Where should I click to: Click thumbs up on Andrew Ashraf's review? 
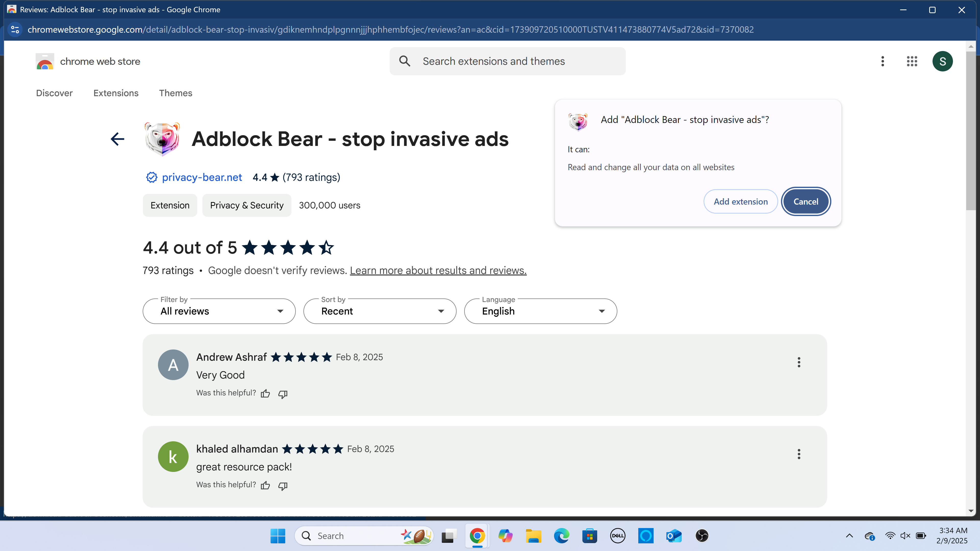click(265, 394)
